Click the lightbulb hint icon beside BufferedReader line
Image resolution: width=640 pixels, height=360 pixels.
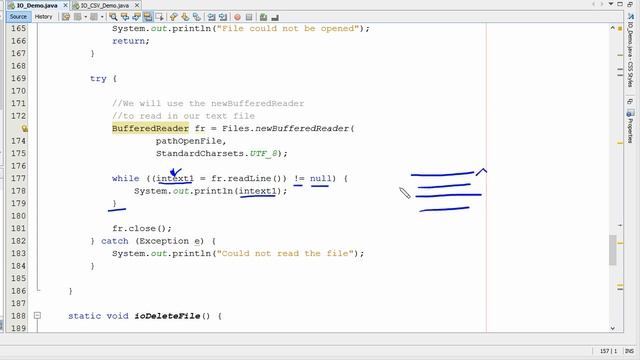(x=24, y=129)
